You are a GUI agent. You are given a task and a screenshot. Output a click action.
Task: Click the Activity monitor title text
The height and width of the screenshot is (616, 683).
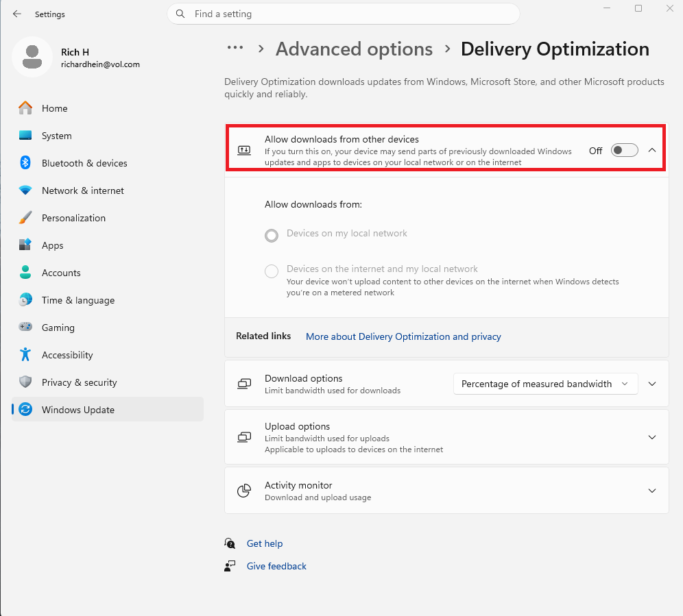(298, 485)
